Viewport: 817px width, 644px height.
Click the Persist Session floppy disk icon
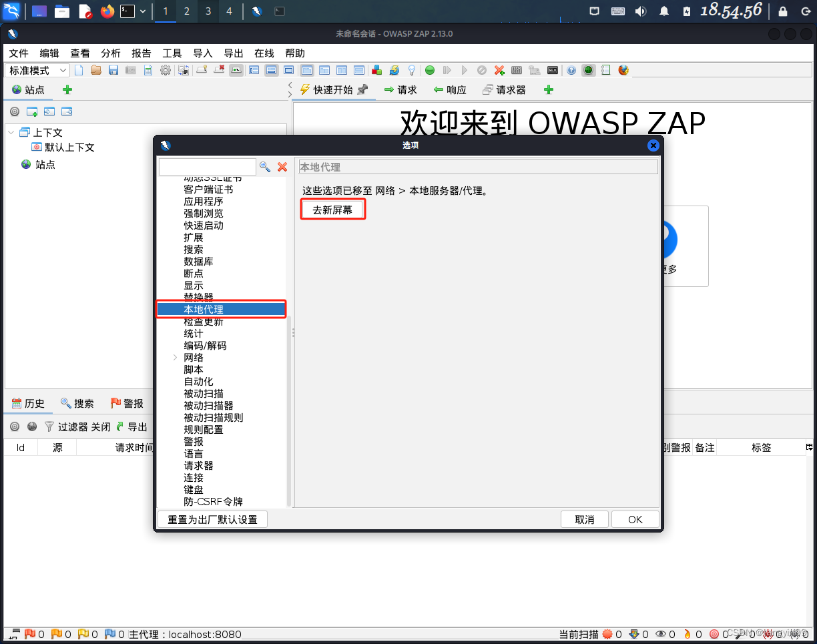[113, 70]
